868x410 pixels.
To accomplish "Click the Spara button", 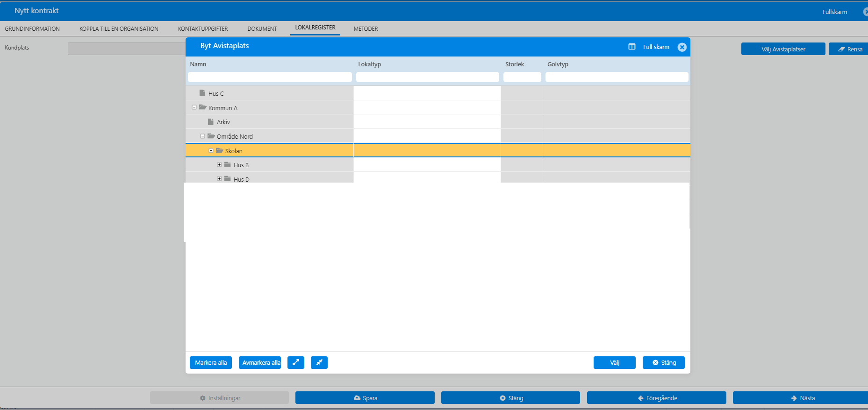I will point(365,398).
